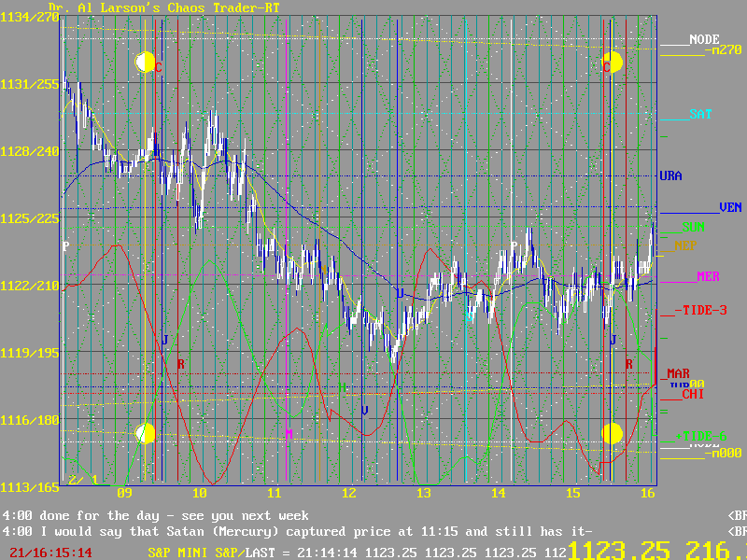Viewport: 747px width, 560px height.
Task: Click the half-moon icon at chart top-left
Action: [144, 63]
